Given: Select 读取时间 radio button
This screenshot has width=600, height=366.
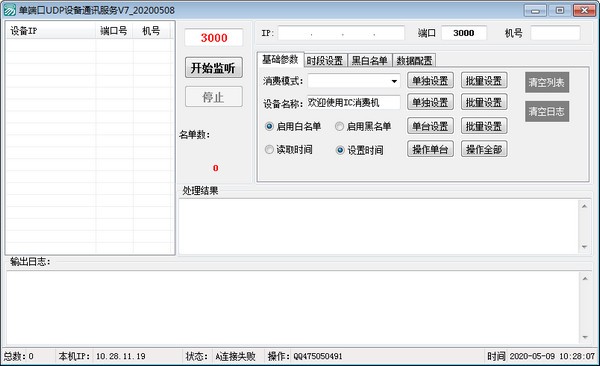Looking at the screenshot, I should (269, 150).
